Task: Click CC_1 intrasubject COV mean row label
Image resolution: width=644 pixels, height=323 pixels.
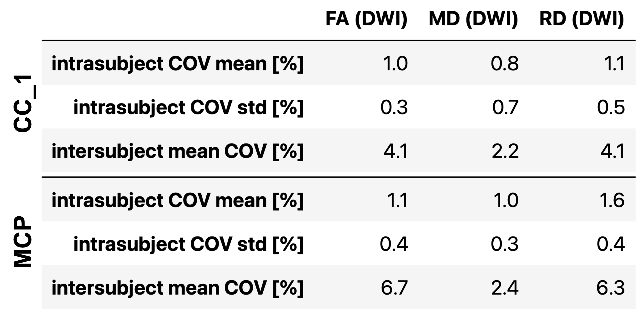Action: (x=178, y=64)
